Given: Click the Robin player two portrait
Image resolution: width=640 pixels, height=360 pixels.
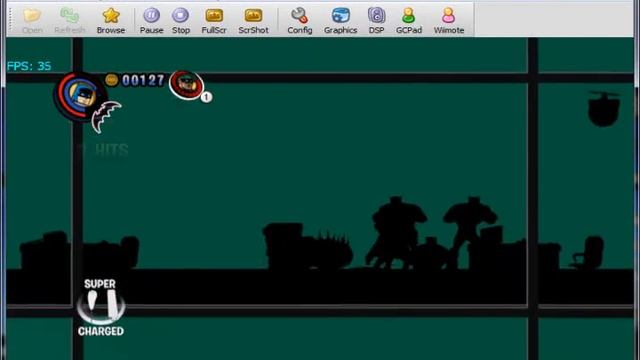Looking at the screenshot, I should (x=187, y=84).
